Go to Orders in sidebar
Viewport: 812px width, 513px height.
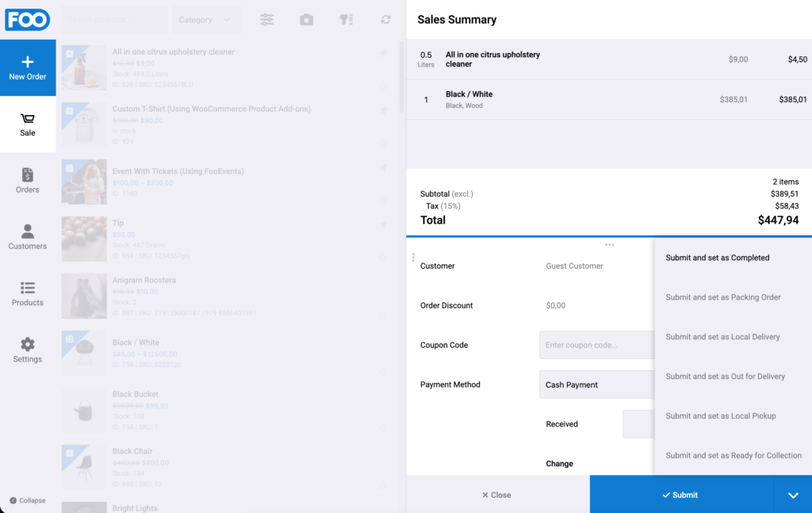[x=28, y=181]
